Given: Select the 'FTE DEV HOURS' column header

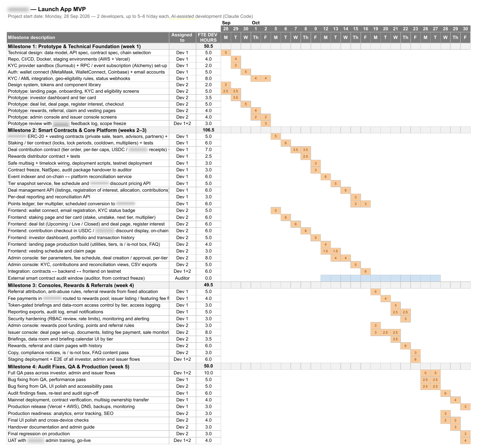Looking at the screenshot, I should pos(208,38).
